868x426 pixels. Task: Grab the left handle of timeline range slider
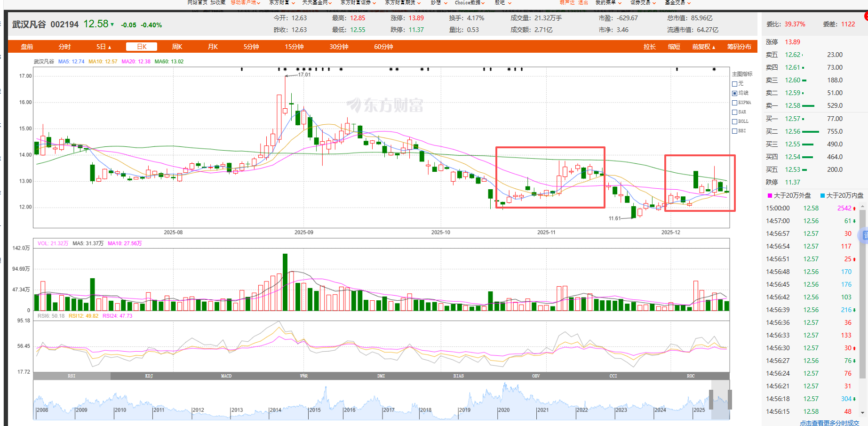click(x=711, y=400)
